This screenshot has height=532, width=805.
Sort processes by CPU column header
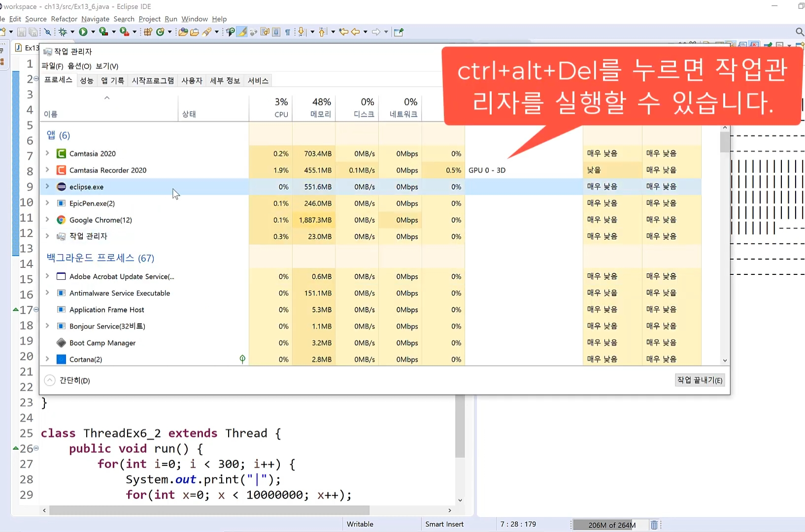(270, 107)
